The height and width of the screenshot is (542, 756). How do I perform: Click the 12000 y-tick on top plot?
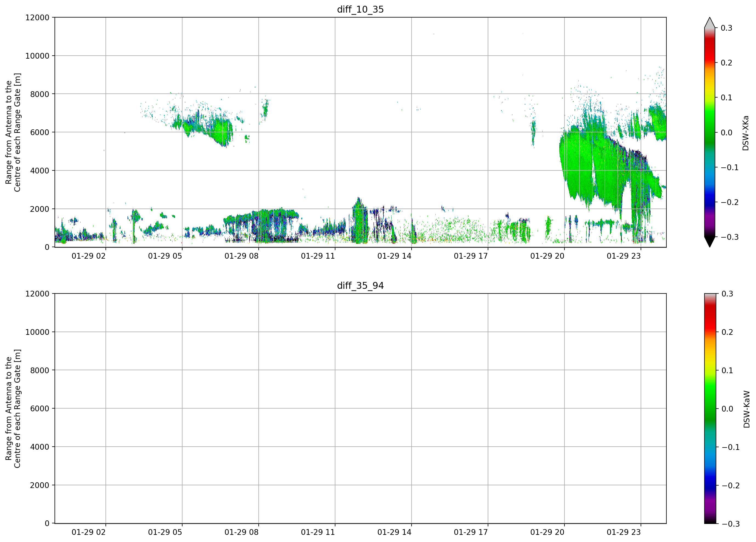[x=37, y=18]
